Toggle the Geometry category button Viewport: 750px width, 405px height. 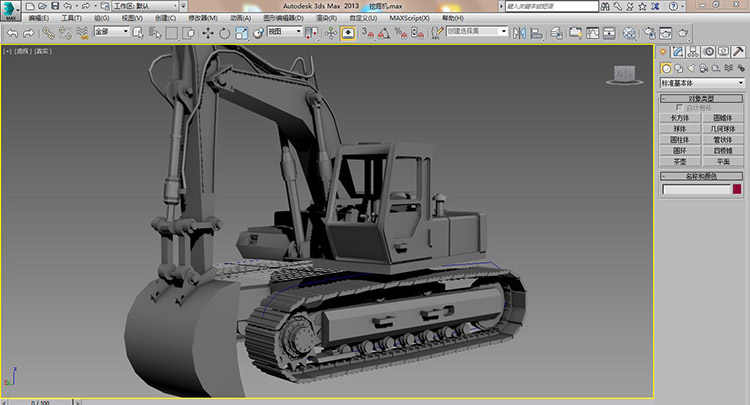coord(665,68)
